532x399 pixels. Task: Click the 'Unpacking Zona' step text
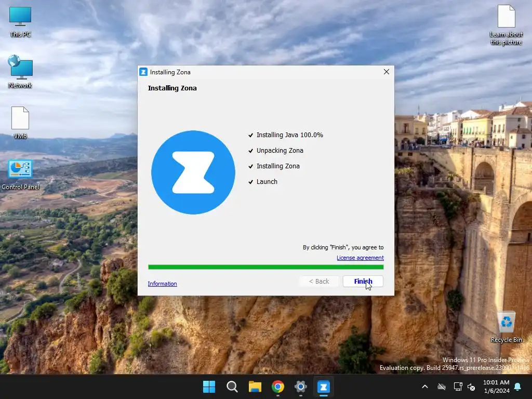click(x=280, y=151)
